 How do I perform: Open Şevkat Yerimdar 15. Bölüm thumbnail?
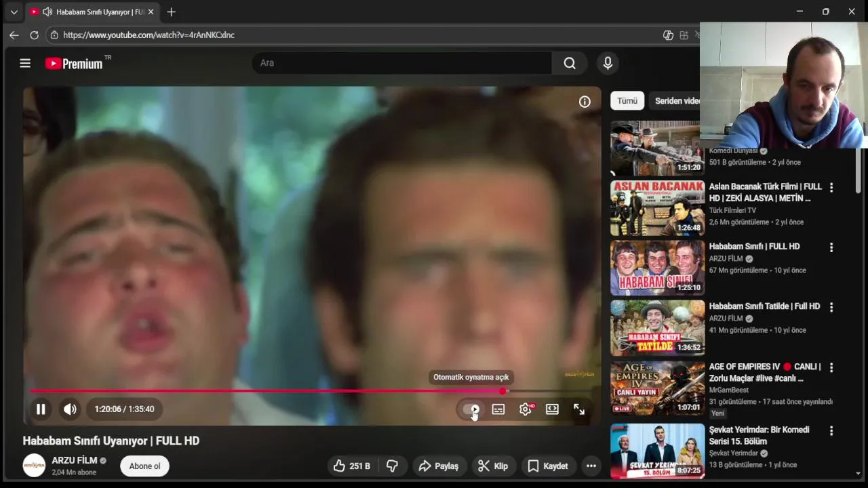point(657,451)
